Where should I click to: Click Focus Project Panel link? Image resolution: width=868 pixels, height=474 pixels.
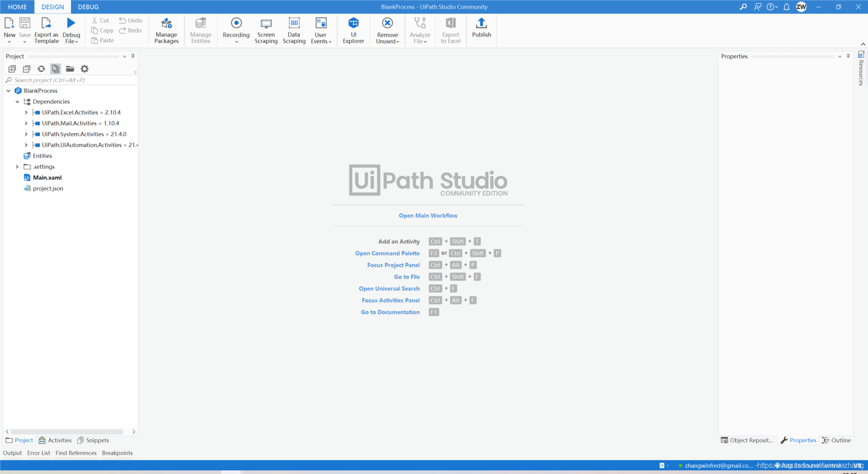coord(393,265)
